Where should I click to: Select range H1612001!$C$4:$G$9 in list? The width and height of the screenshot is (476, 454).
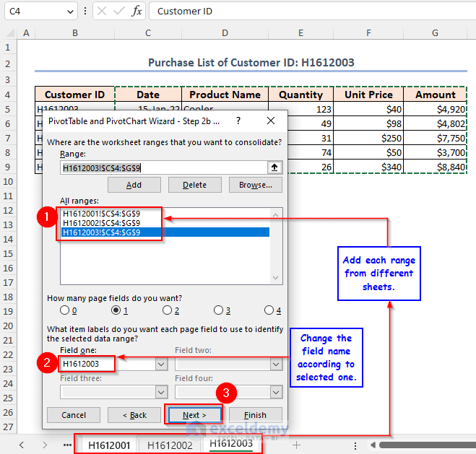click(165, 214)
